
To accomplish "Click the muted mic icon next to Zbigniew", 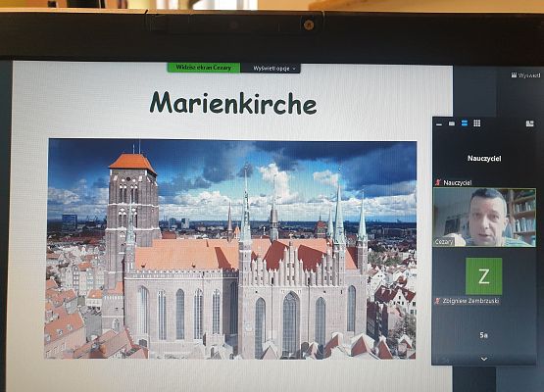I will (438, 301).
